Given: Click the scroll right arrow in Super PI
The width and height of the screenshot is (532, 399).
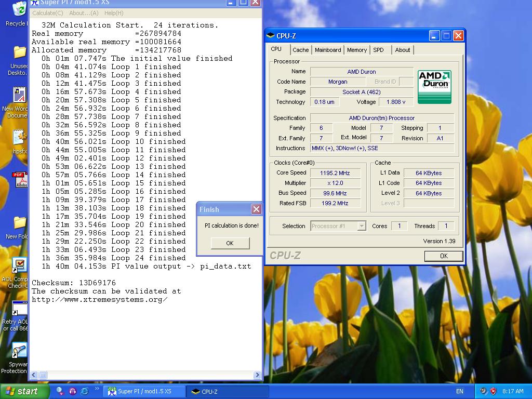Looking at the screenshot, I should coord(257,375).
